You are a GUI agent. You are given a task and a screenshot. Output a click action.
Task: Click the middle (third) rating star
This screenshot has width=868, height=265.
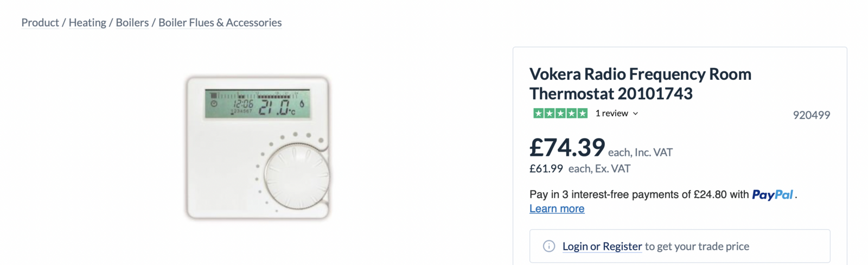(560, 113)
